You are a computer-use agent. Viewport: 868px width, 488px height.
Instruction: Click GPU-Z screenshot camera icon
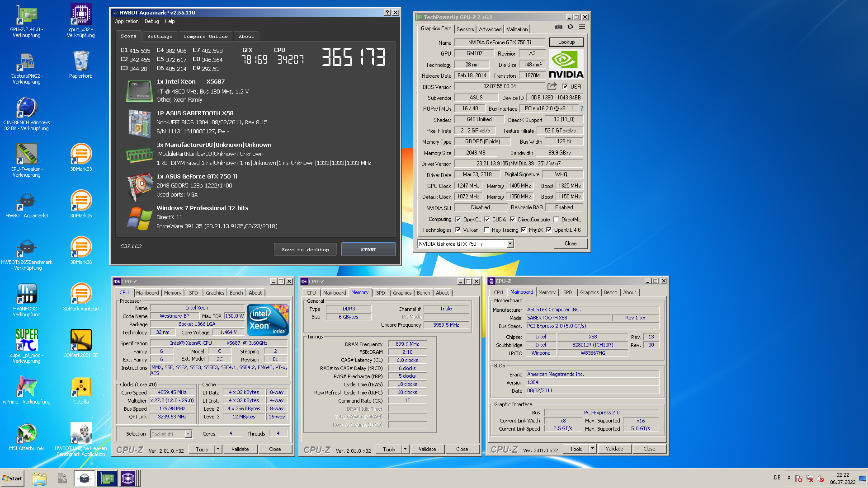tap(559, 27)
